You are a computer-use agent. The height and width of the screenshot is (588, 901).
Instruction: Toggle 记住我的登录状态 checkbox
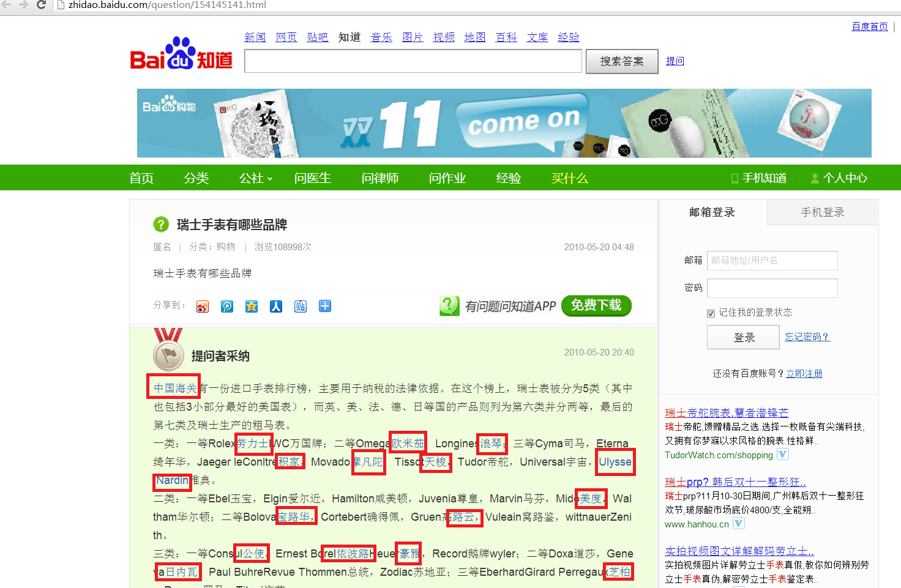(x=711, y=313)
